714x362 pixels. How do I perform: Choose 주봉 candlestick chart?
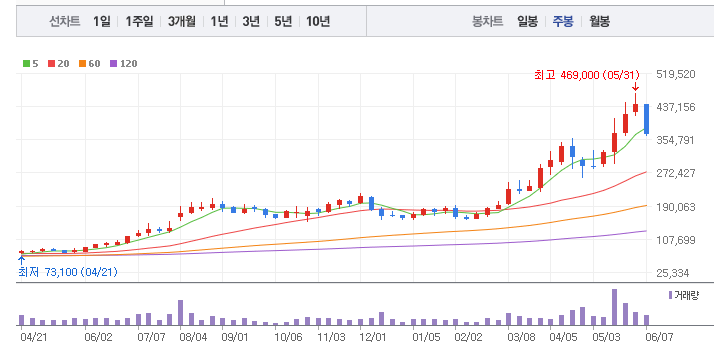click(x=563, y=21)
